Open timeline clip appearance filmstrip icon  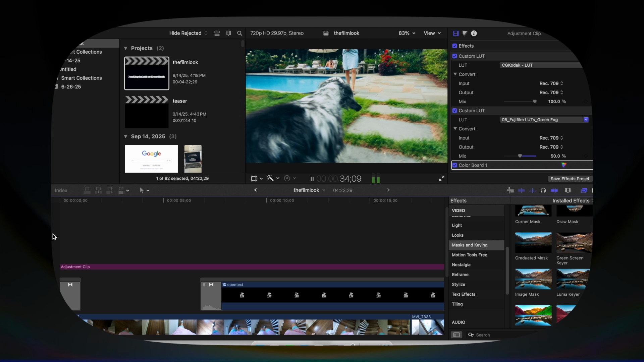tap(568, 190)
